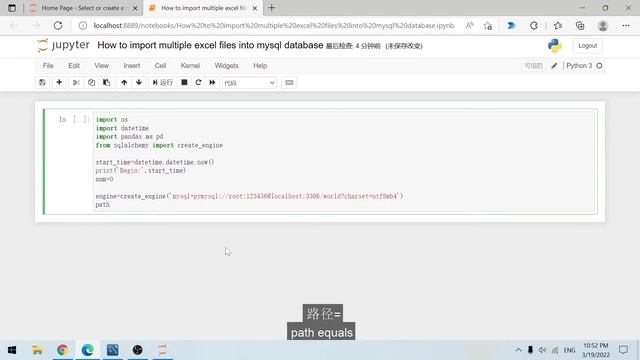Viewport: 640px width, 360px height.
Task: Click the Python 3 kernel indicator
Action: pyautogui.click(x=579, y=66)
